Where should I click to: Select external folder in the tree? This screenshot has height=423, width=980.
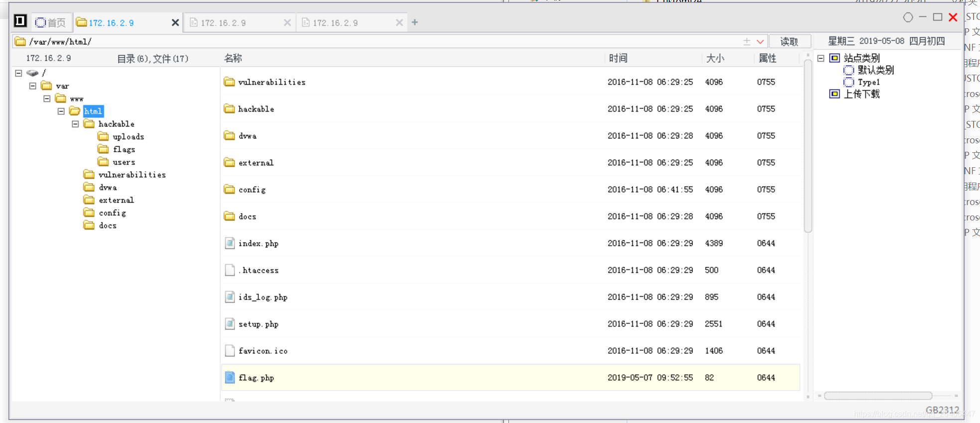click(x=116, y=200)
